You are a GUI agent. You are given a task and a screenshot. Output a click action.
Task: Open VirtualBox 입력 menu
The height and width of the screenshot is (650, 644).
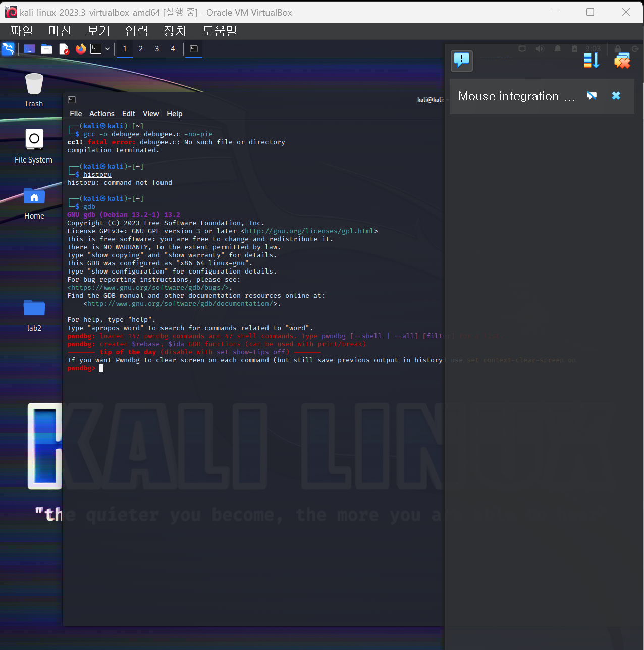(x=137, y=31)
